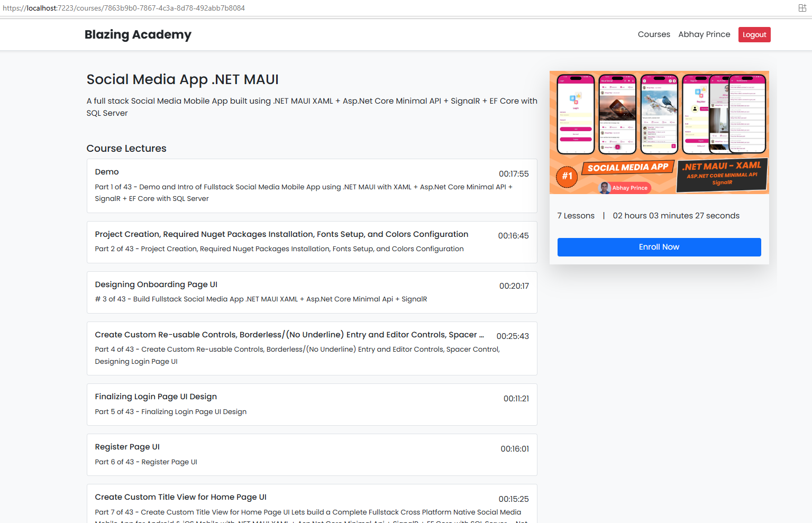Click the #1 badge on banner
The height and width of the screenshot is (523, 812).
(567, 176)
